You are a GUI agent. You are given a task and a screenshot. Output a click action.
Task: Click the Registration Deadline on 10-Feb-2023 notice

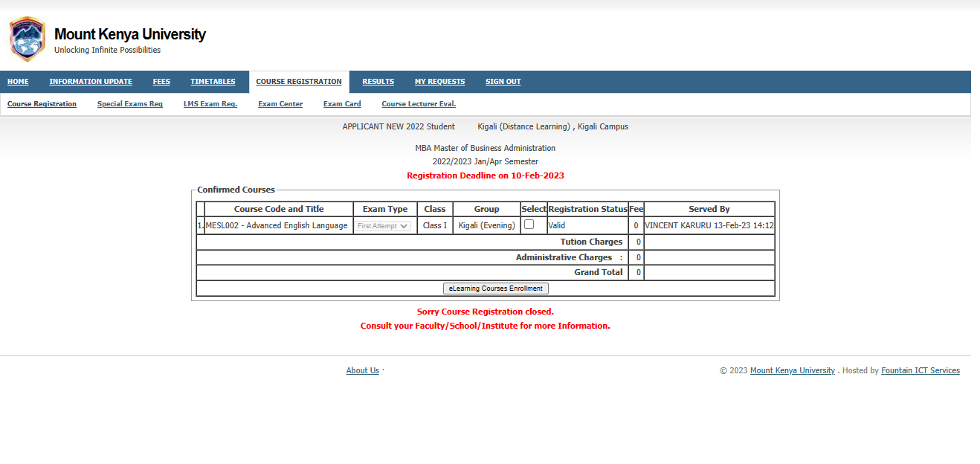[x=486, y=175]
